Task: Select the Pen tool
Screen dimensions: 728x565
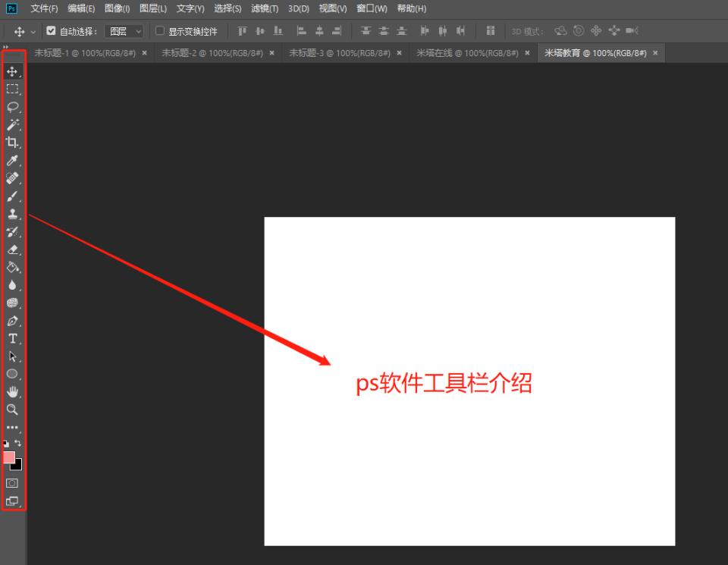Action: tap(12, 319)
